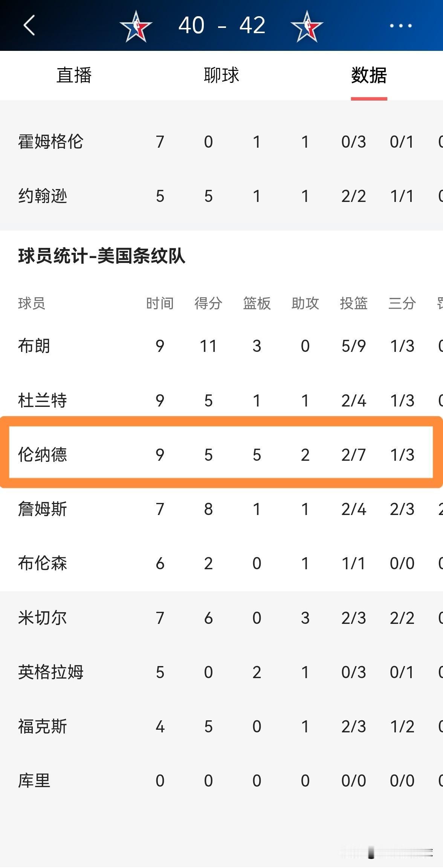Tap the right team All-Star logo
Screen dimensions: 443x868
(307, 26)
